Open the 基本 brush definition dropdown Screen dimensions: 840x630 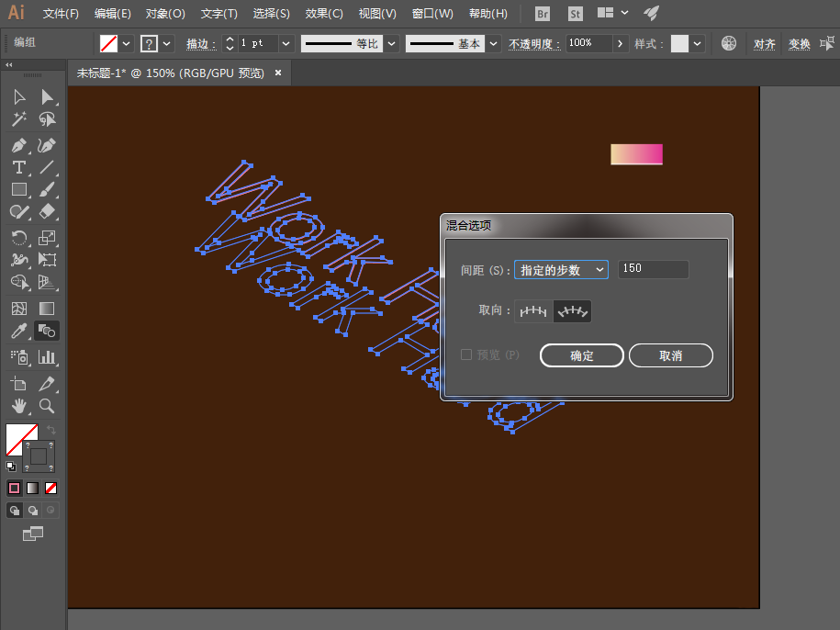point(493,44)
